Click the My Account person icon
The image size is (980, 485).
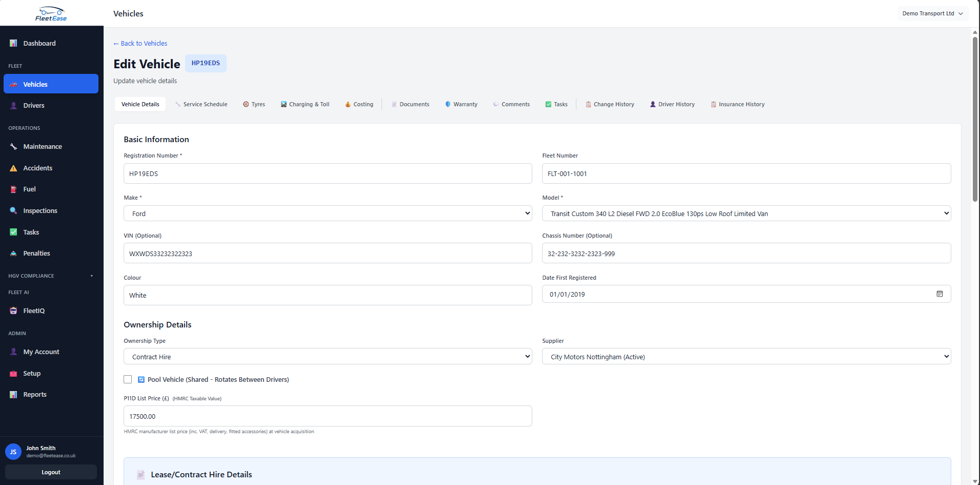coord(13,352)
